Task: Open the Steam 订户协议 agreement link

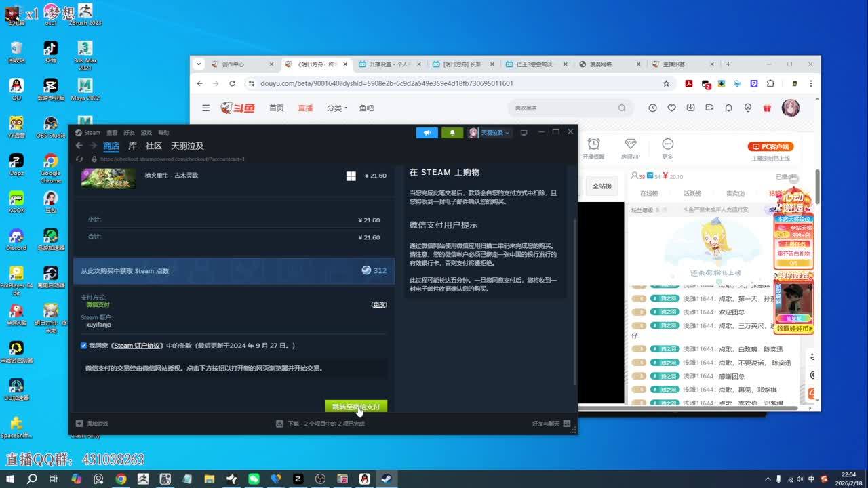Action: [x=138, y=346]
